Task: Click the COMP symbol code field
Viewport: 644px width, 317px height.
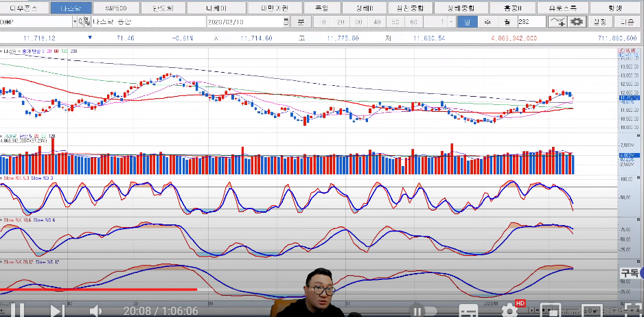Action: pos(36,22)
